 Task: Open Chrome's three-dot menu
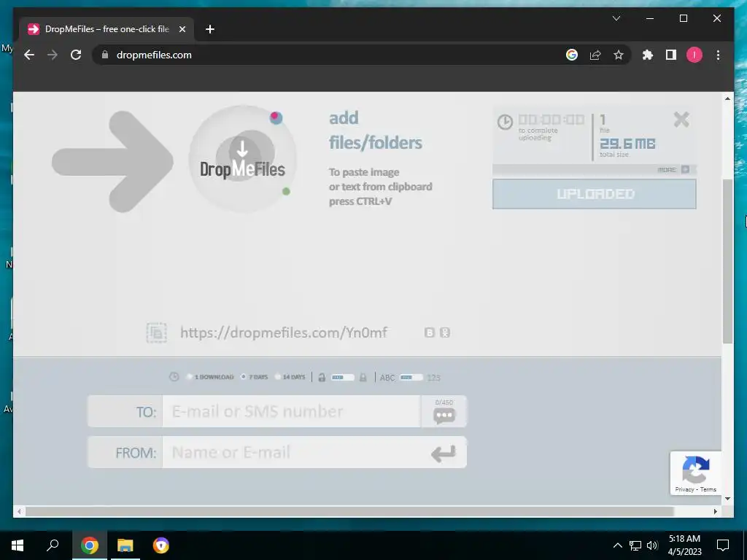pyautogui.click(x=718, y=55)
